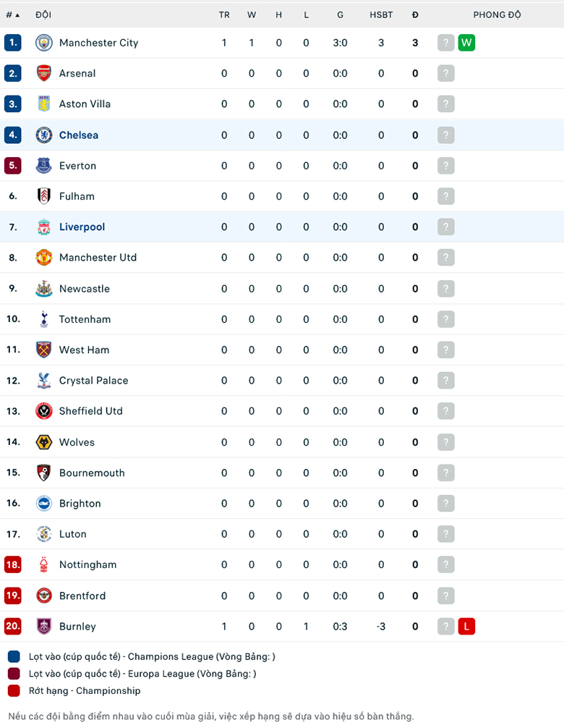Open the Everton team link
564x728 pixels.
click(77, 166)
